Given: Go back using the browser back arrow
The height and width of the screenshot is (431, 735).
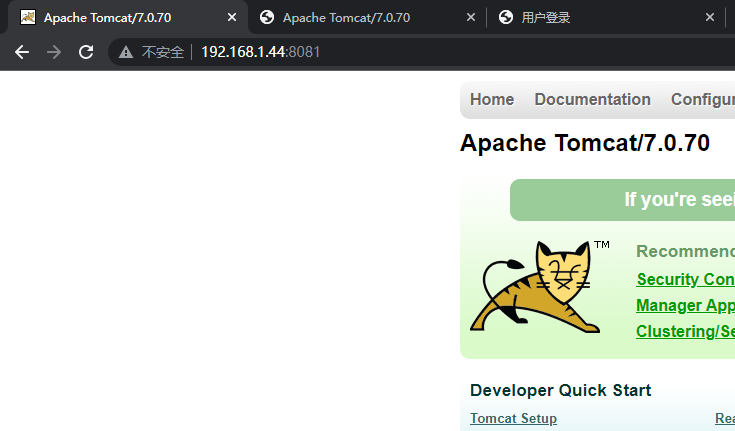Looking at the screenshot, I should click(22, 52).
